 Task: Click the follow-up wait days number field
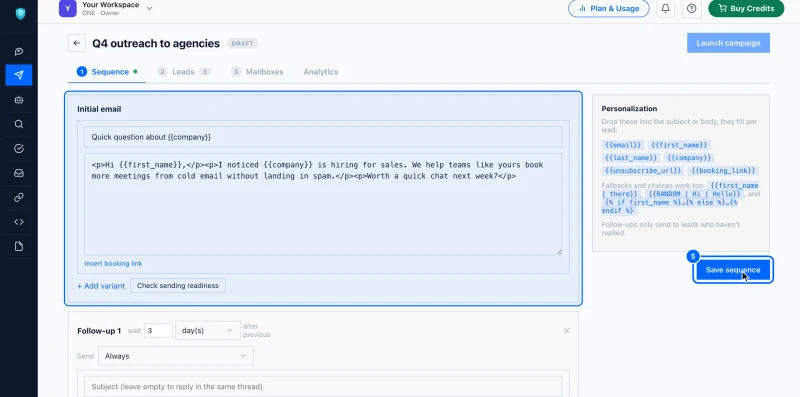(x=158, y=331)
